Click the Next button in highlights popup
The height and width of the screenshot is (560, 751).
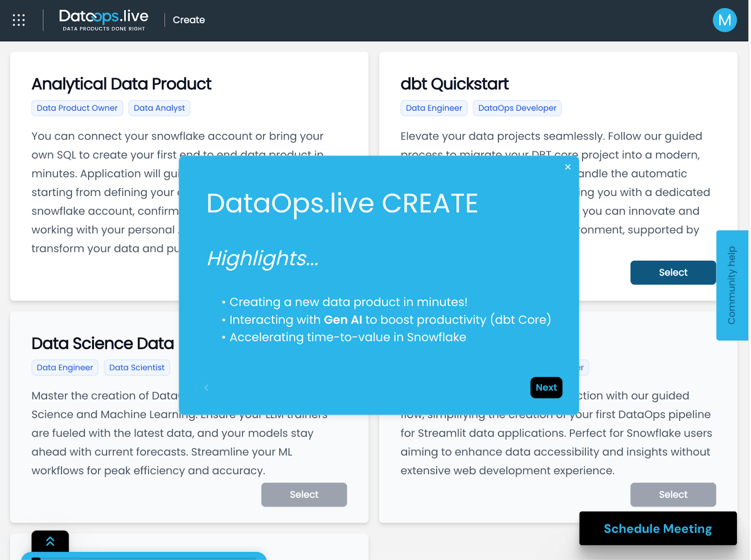tap(546, 387)
